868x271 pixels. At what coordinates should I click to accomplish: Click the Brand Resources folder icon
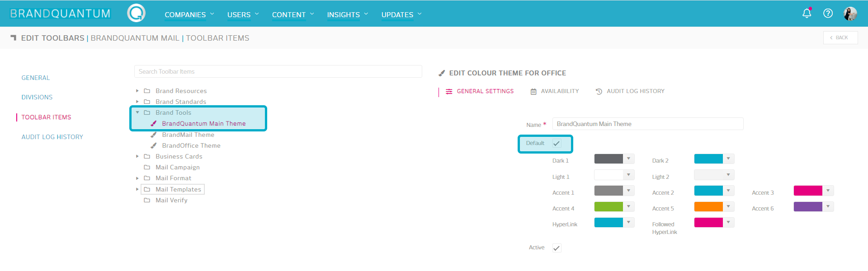click(x=147, y=91)
